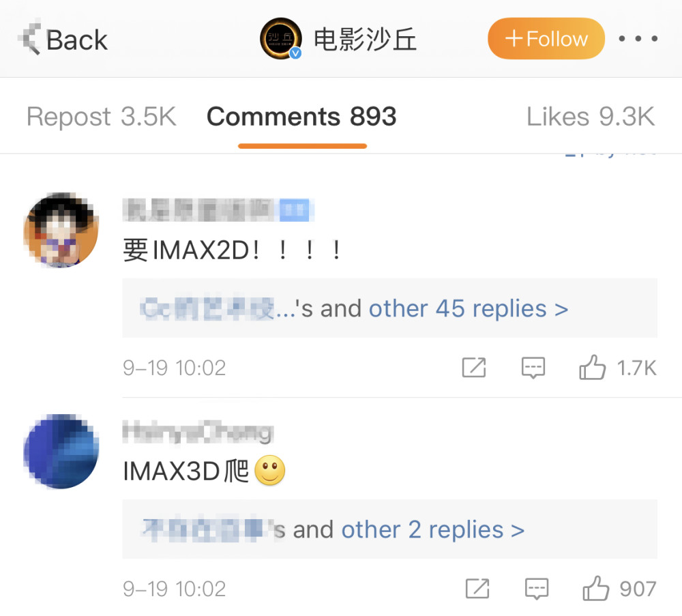Repost the IMAX2D comment via share icon
The height and width of the screenshot is (616, 682).
[x=474, y=368]
